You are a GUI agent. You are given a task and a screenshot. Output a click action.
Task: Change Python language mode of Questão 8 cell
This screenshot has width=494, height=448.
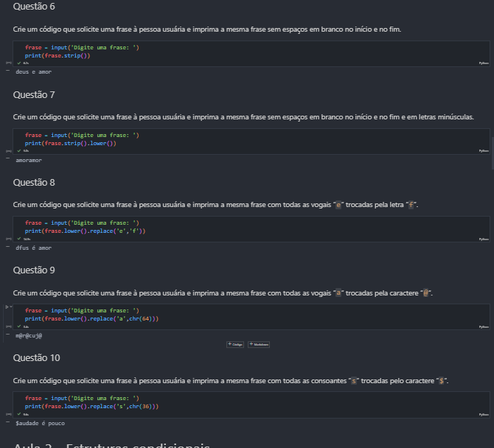484,239
